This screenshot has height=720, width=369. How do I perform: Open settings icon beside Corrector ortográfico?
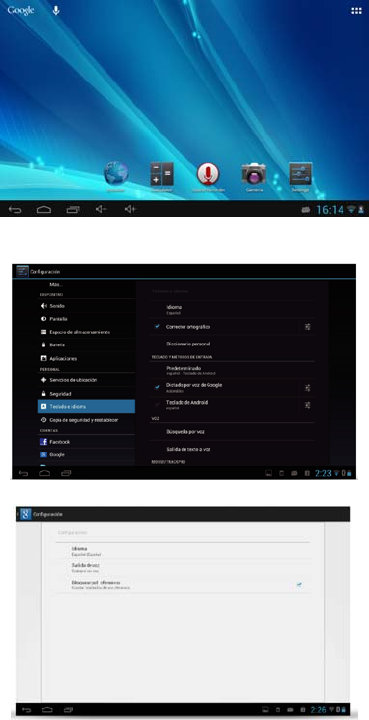pyautogui.click(x=308, y=327)
